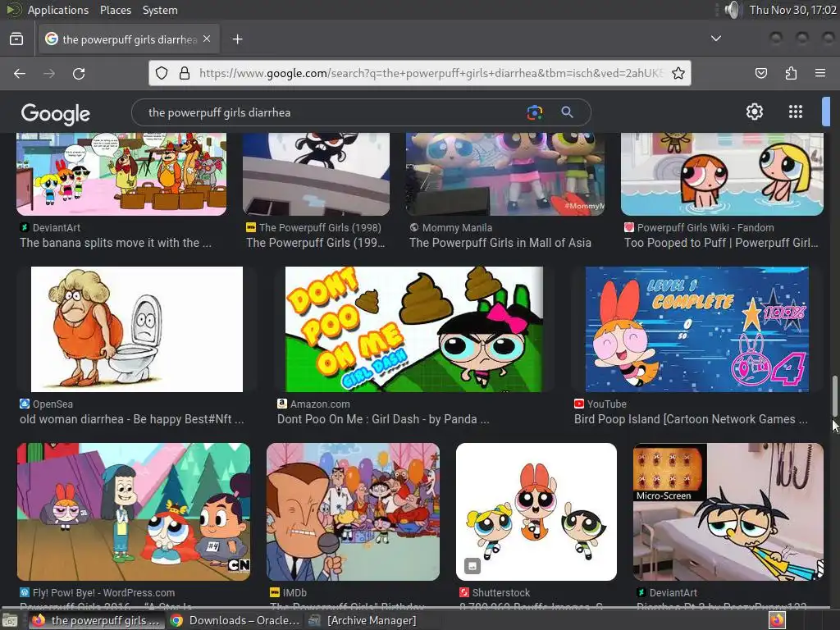Click Powerpuff Girls Wiki - Fandom source
This screenshot has width=840, height=630.
click(705, 228)
